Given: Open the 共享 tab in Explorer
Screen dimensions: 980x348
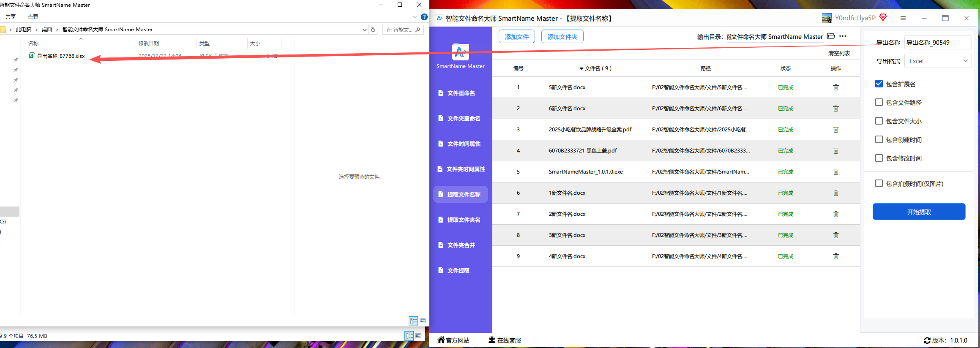Looking at the screenshot, I should 11,17.
